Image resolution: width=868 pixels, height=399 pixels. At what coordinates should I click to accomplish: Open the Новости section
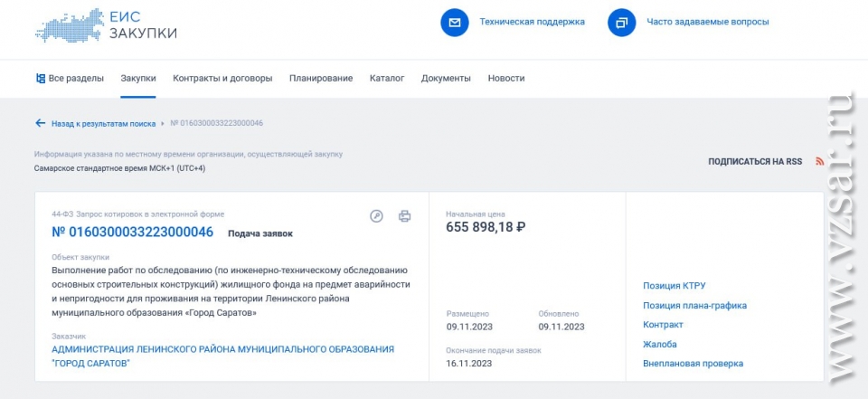point(506,78)
